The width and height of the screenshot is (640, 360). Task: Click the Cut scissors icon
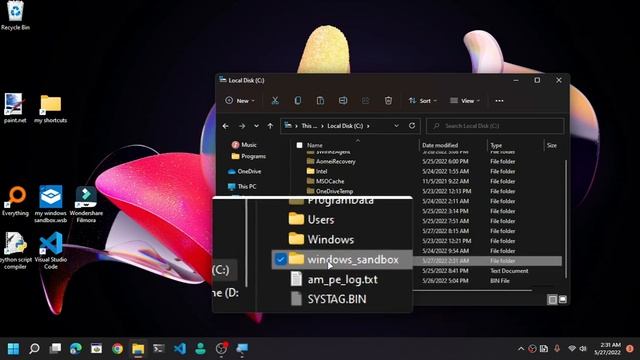(x=275, y=100)
